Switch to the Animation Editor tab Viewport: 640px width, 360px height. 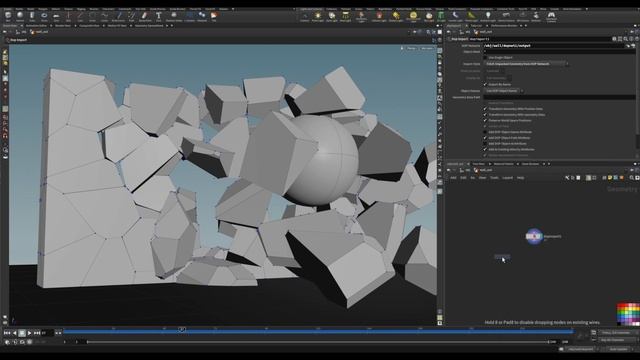point(36,26)
